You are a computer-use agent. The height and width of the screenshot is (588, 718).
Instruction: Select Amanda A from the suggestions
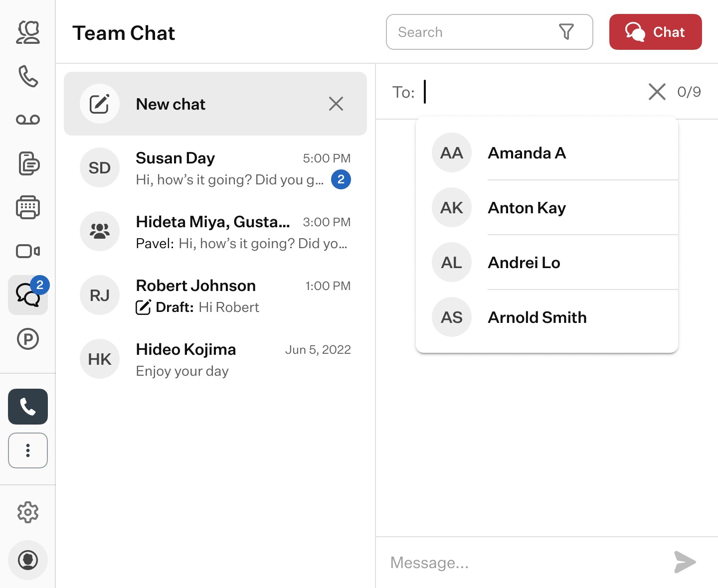click(x=527, y=153)
